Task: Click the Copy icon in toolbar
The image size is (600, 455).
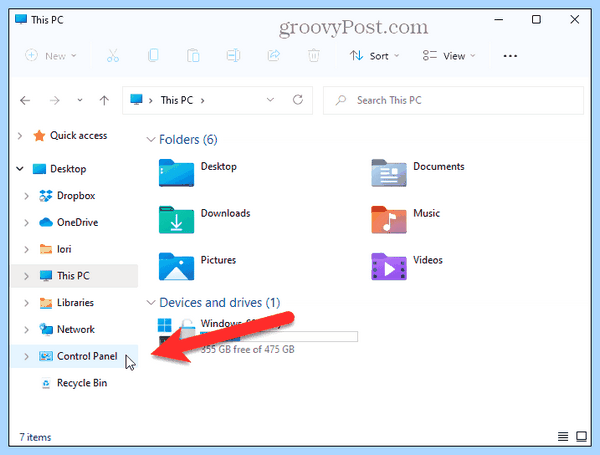Action: click(153, 56)
